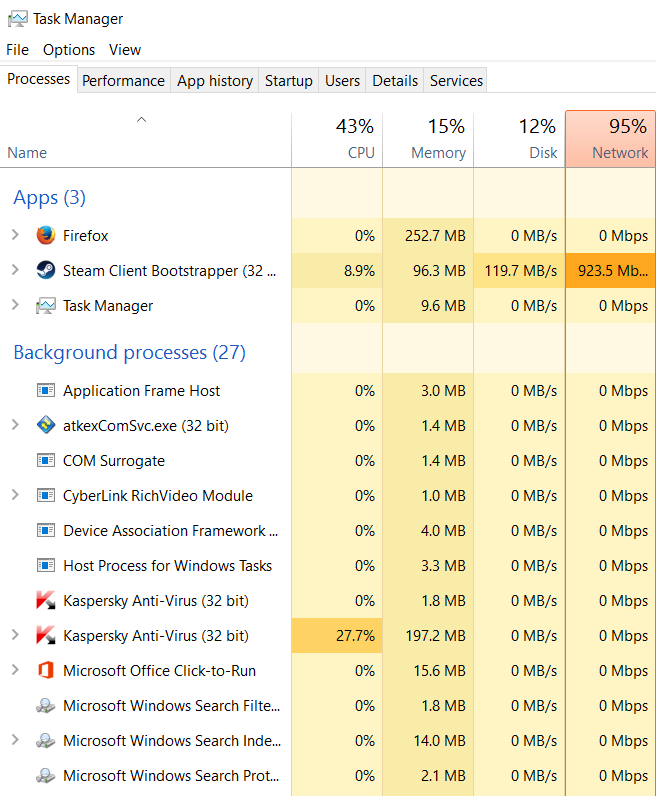
Task: Expand the atkexComSvc.exe process entry
Action: [15, 426]
